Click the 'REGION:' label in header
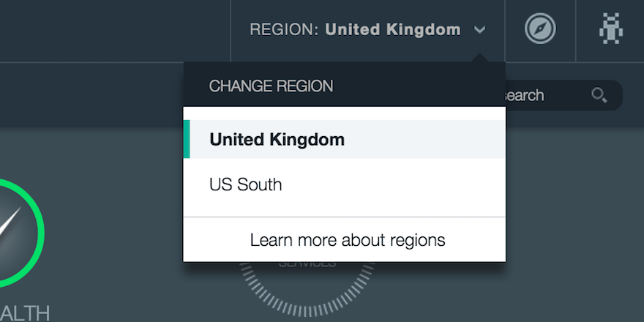Image resolution: width=644 pixels, height=322 pixels. [284, 30]
